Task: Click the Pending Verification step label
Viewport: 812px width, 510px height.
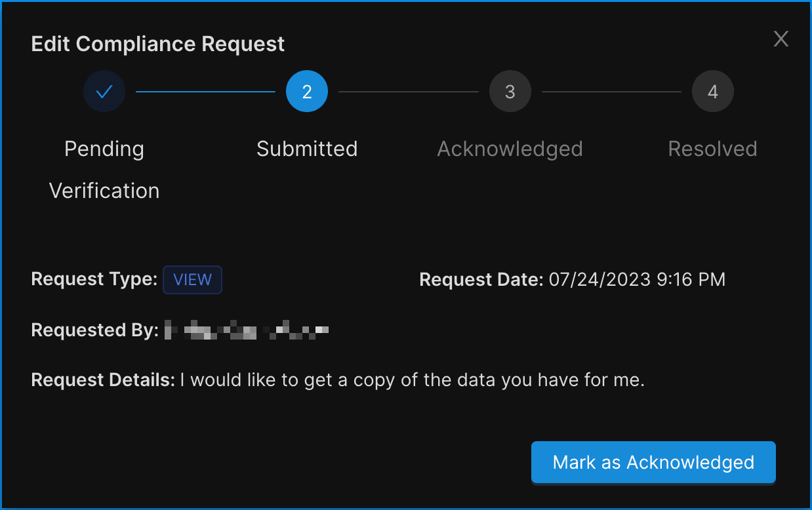Action: 104,170
